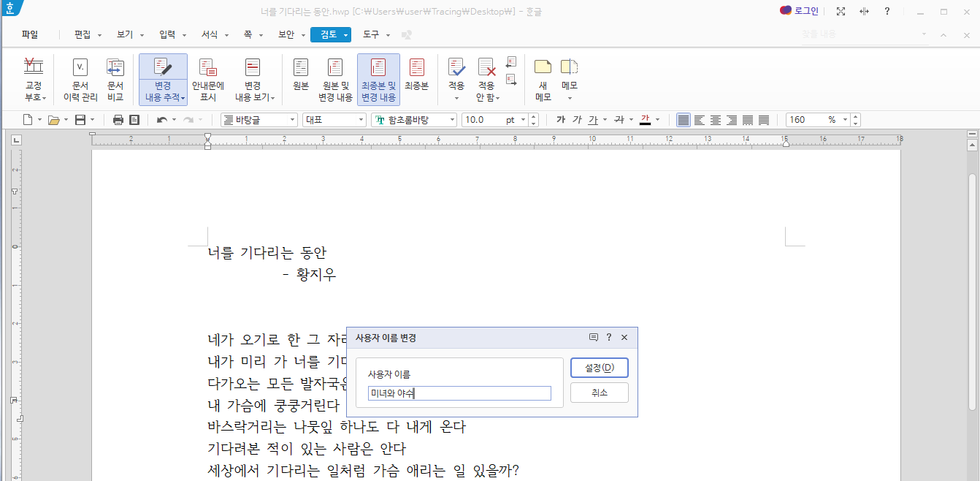Click the print preview icon
The height and width of the screenshot is (481, 980).
pyautogui.click(x=134, y=120)
